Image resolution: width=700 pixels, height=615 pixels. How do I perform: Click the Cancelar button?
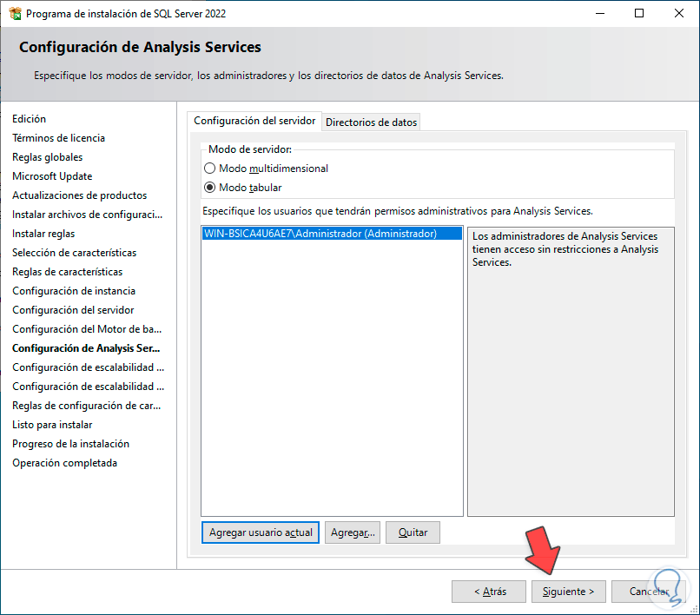[x=648, y=592]
